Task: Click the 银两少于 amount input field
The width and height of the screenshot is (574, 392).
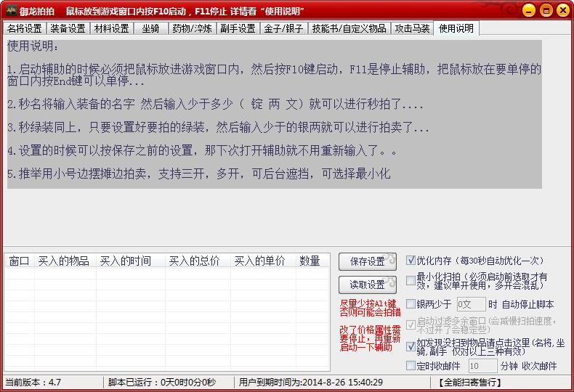Action: click(472, 304)
